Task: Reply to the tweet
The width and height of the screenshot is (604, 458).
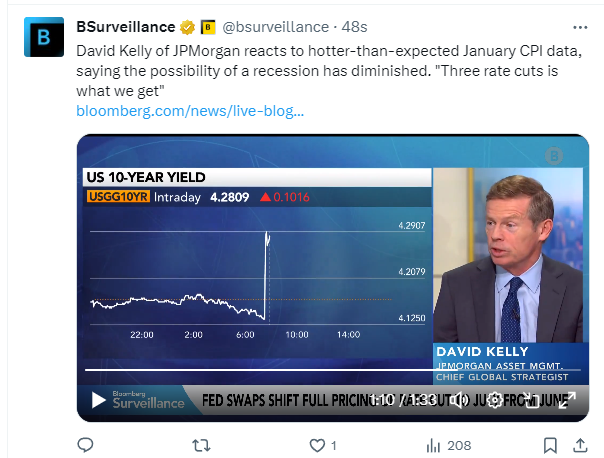Action: pos(86,444)
